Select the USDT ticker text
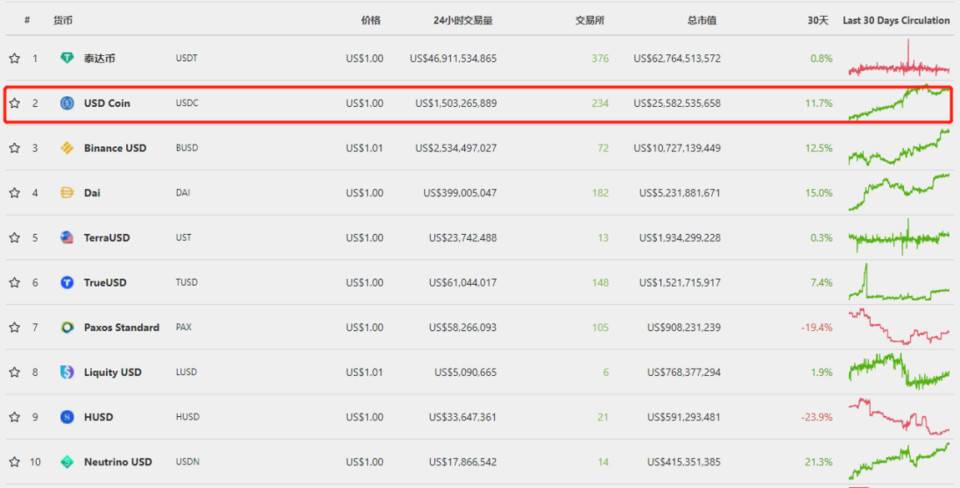 [x=187, y=58]
